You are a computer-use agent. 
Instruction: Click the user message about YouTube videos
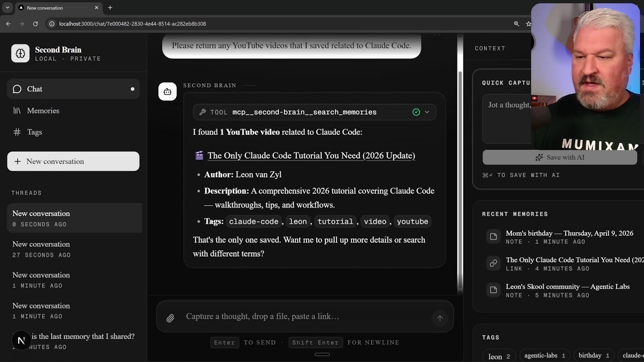pyautogui.click(x=291, y=46)
